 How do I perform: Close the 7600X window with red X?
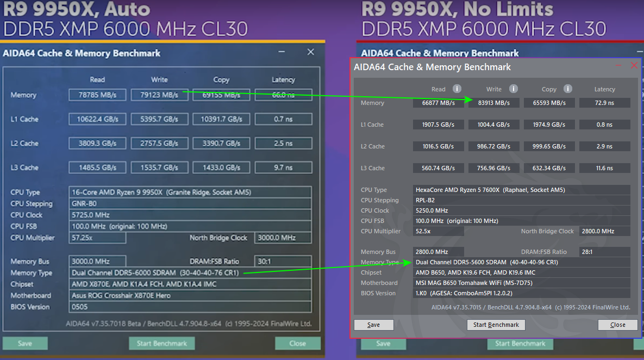point(634,65)
